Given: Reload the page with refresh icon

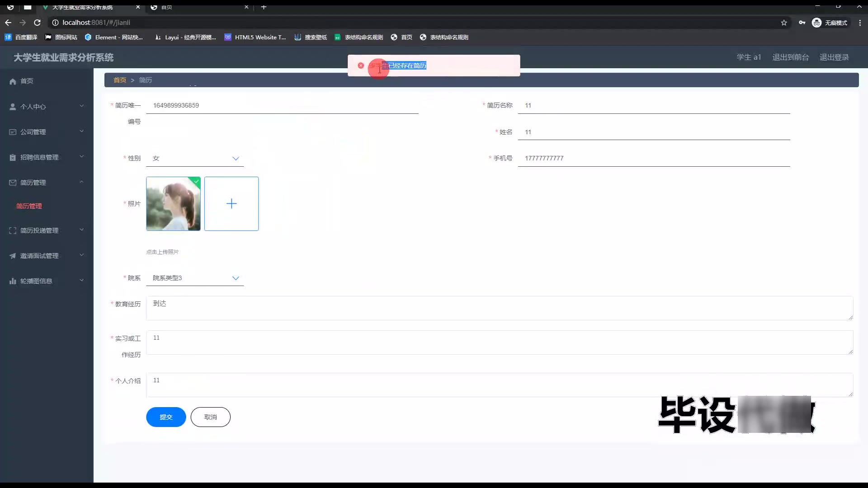Looking at the screenshot, I should coord(38,23).
